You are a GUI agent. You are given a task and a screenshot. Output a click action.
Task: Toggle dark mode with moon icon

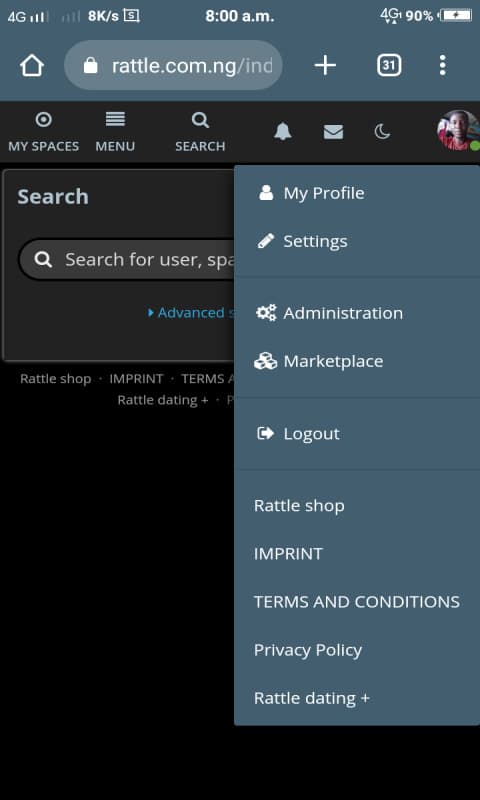(382, 132)
